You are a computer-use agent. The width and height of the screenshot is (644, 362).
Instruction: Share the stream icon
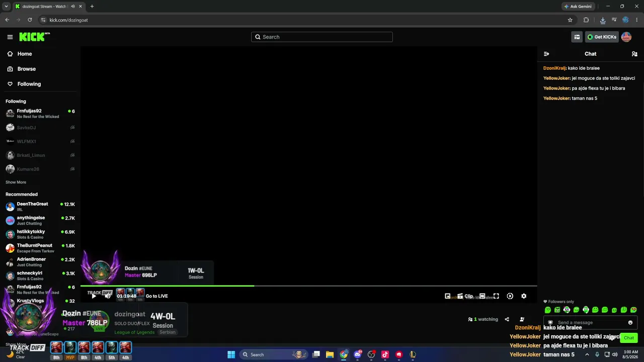coord(507,319)
